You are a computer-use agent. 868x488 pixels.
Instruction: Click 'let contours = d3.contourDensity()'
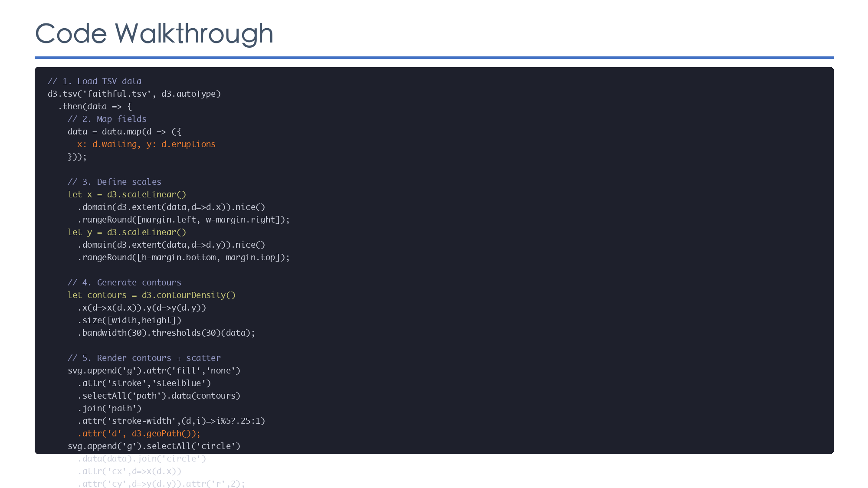[x=151, y=295]
